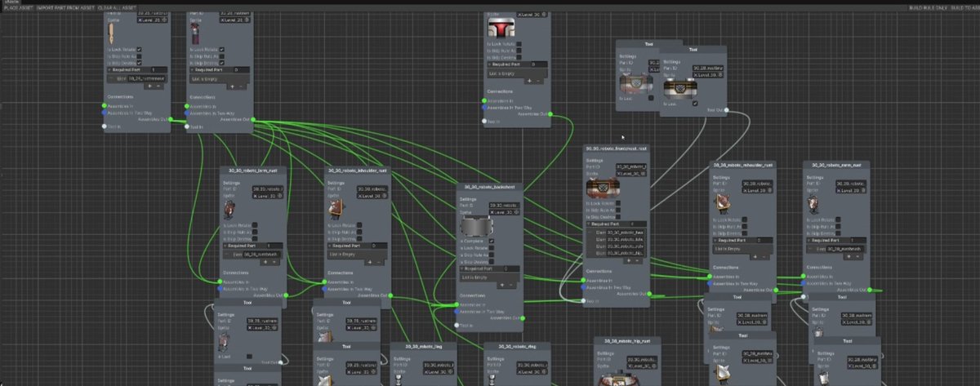Screen dimensions: 980x386
Task: Collapse Required Part foldout in 30_30_robotic_lshoulder_rust node
Action: 331,245
